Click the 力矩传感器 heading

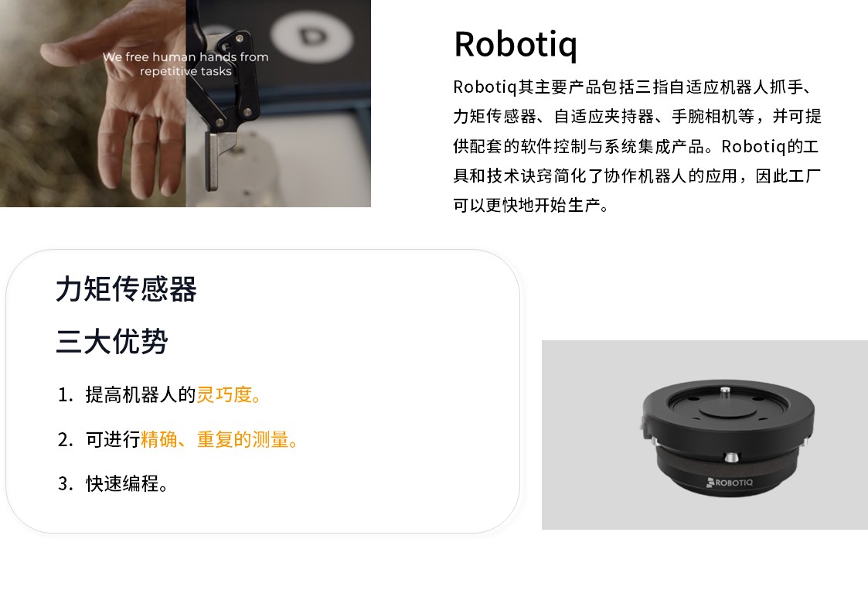(x=126, y=289)
